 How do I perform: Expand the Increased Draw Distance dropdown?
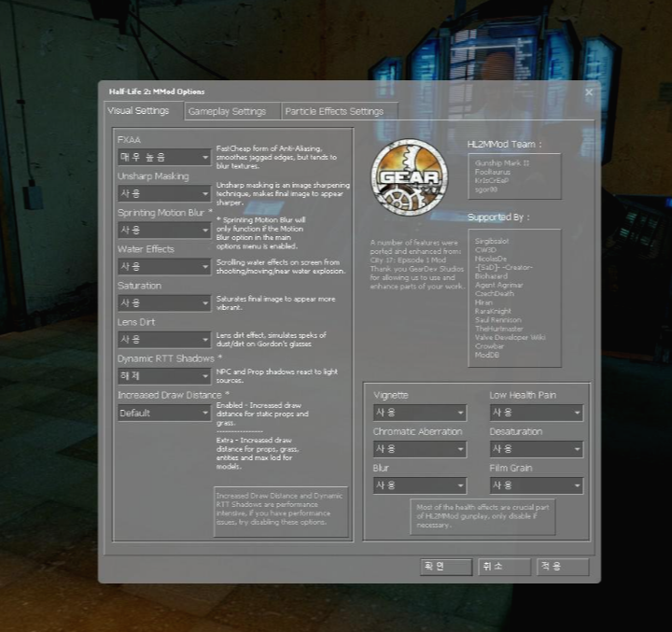pos(164,413)
